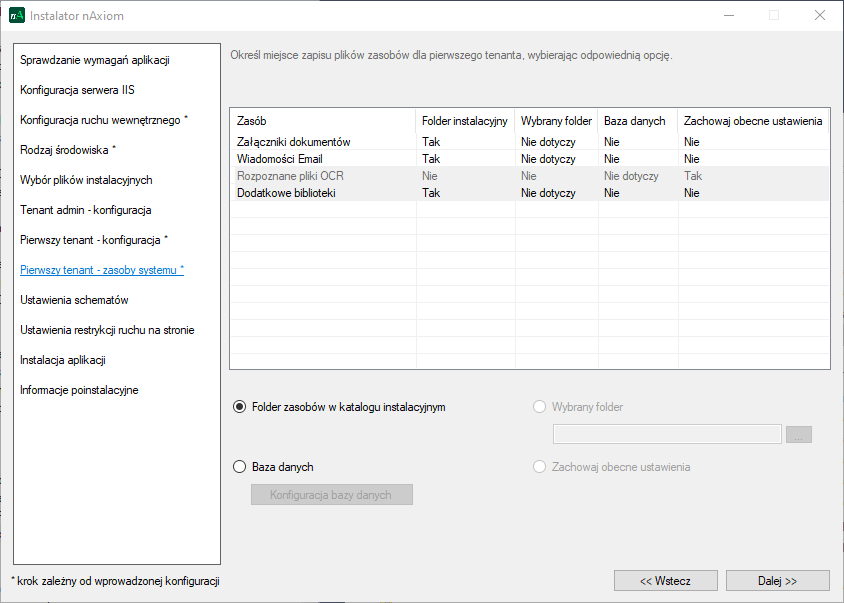Click the 'Pierwszy tenant - zasoby systemu' link
844x603 pixels.
tap(102, 270)
